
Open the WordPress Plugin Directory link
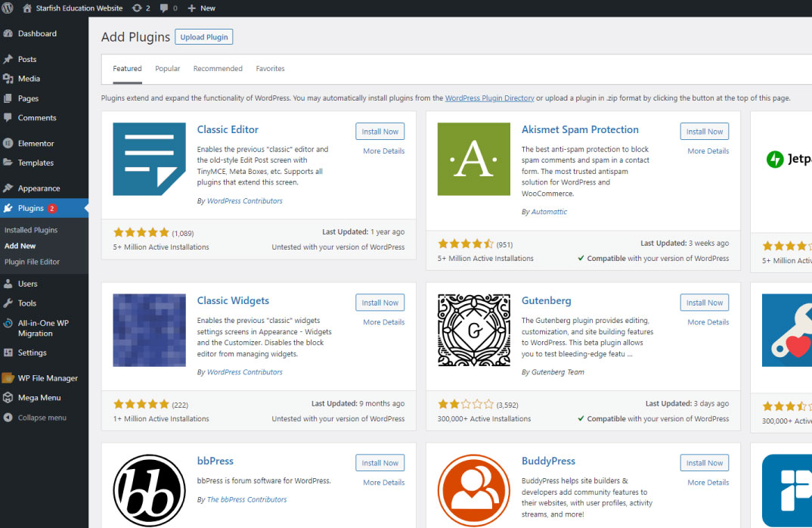point(489,98)
